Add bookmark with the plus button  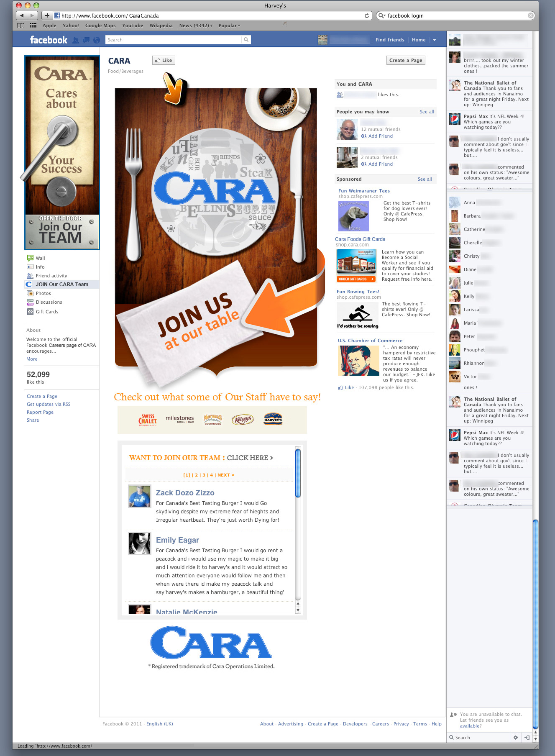pyautogui.click(x=47, y=15)
